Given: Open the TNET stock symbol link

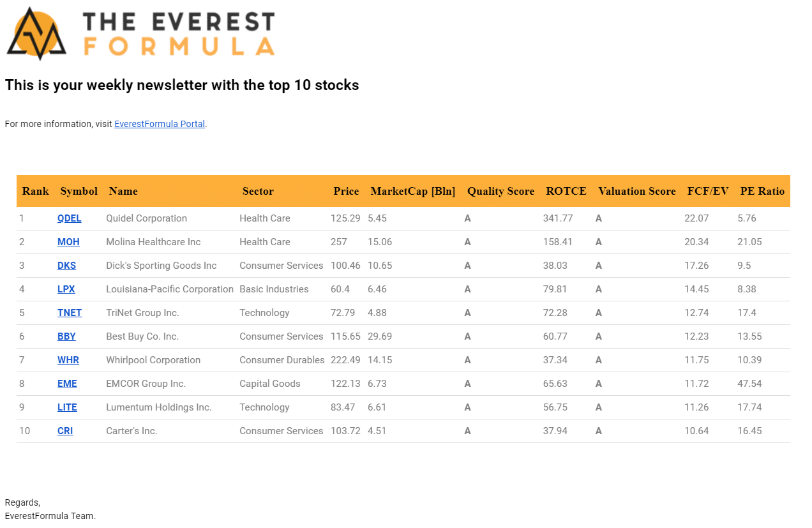Looking at the screenshot, I should (70, 313).
